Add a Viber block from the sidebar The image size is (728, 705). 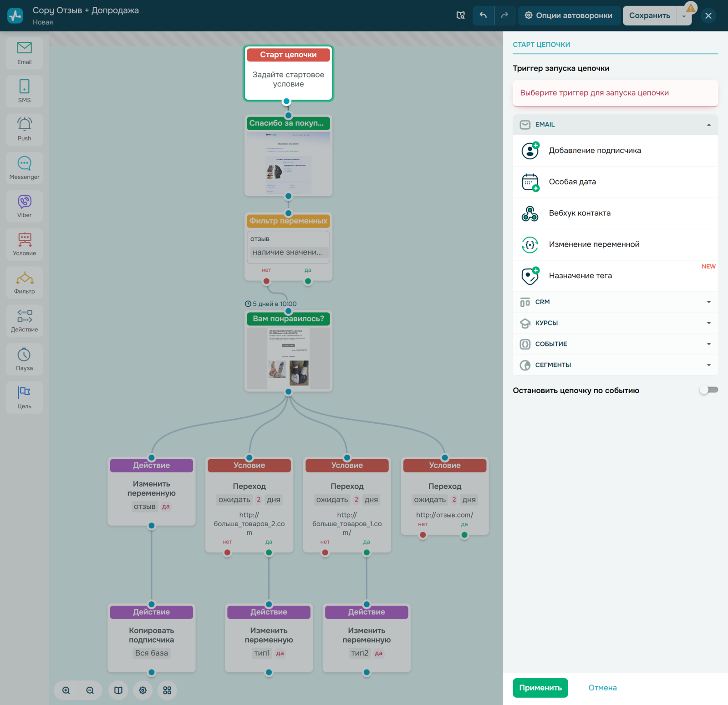(x=25, y=206)
